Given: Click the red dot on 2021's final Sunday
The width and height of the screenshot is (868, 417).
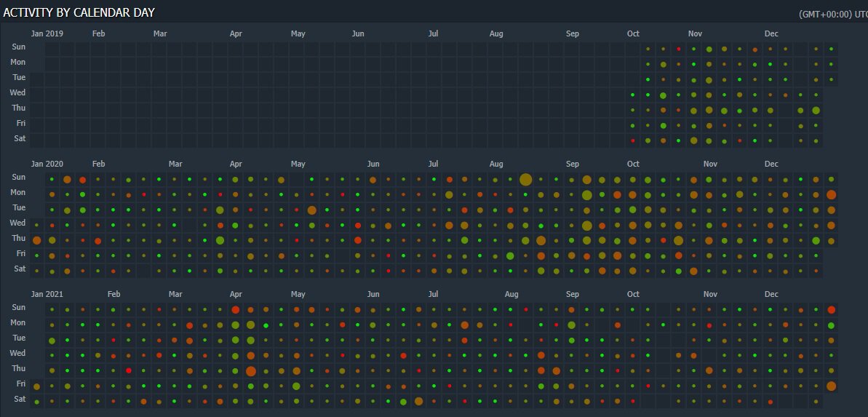Looking at the screenshot, I should pyautogui.click(x=831, y=310).
